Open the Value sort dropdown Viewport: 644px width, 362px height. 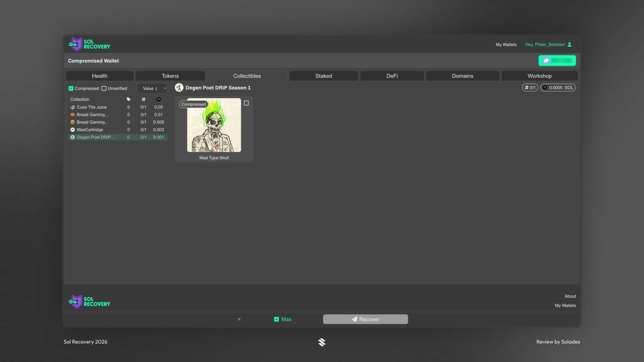(165, 88)
